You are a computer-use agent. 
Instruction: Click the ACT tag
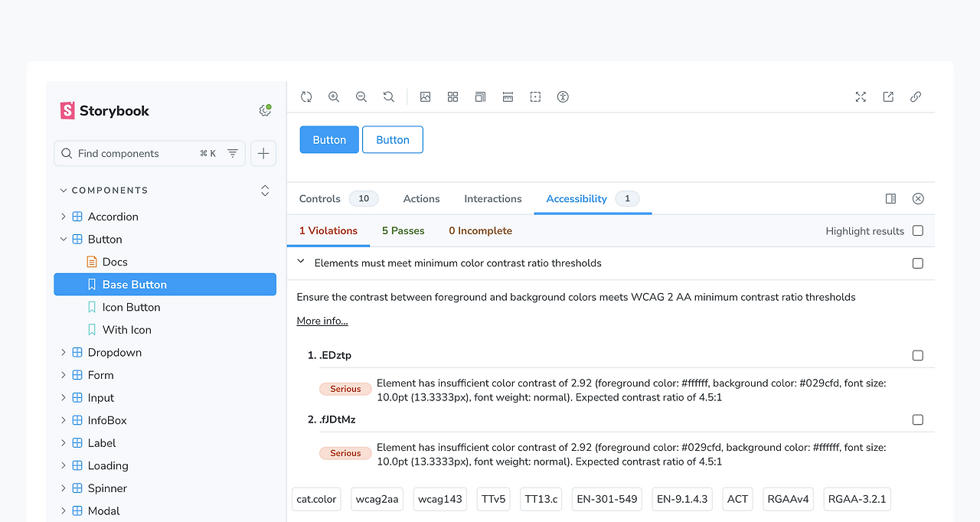click(737, 499)
